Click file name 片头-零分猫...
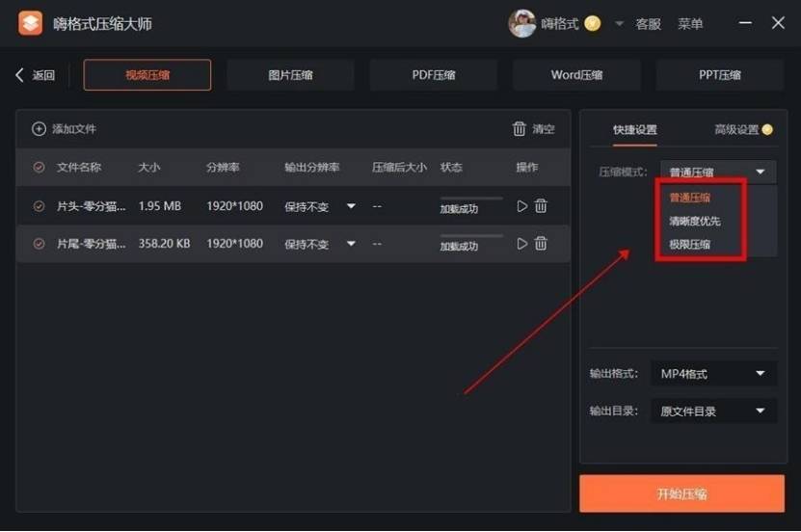801x532 pixels. click(x=91, y=206)
